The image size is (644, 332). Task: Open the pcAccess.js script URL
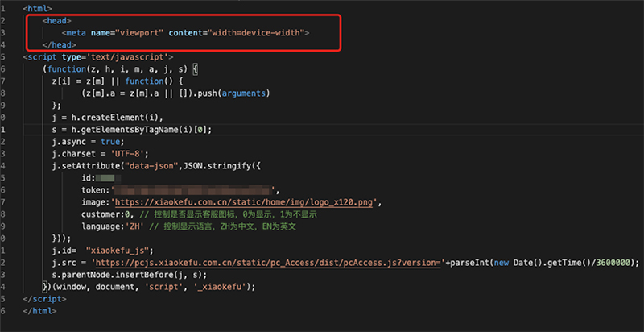coord(268,264)
